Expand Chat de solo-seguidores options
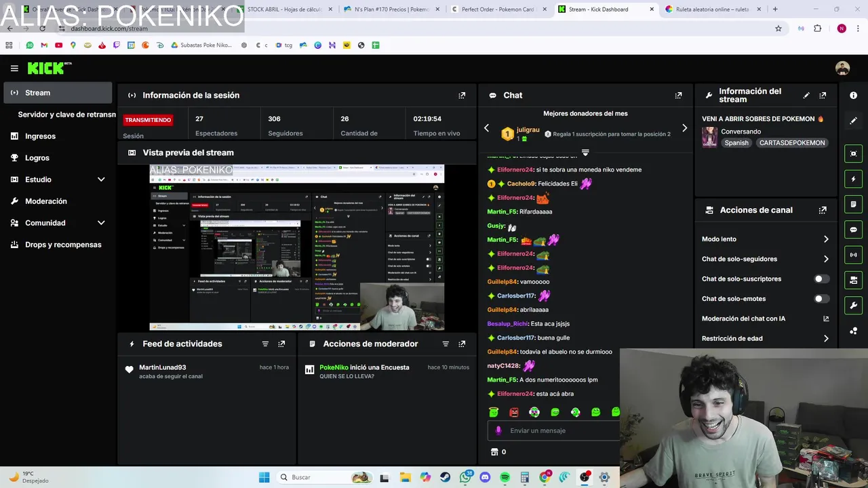 (826, 259)
